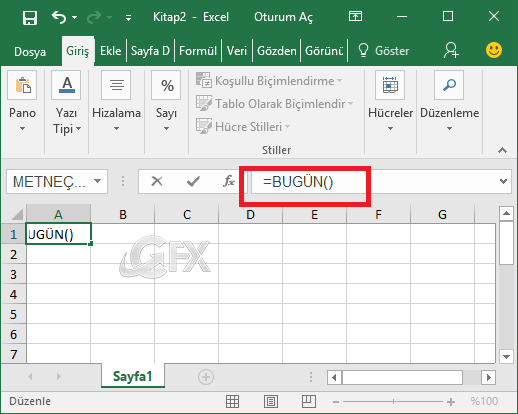Open Hücre Stilleri gallery

click(x=243, y=127)
